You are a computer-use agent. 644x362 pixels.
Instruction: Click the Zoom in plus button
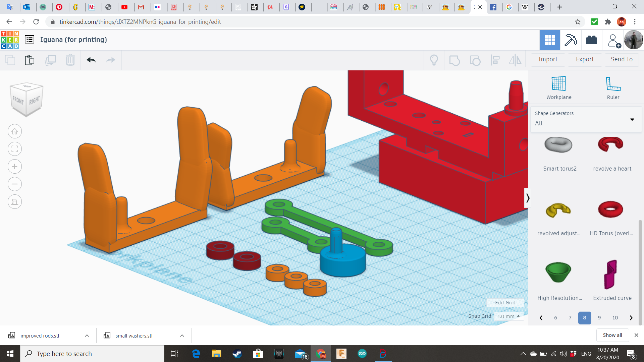(15, 167)
